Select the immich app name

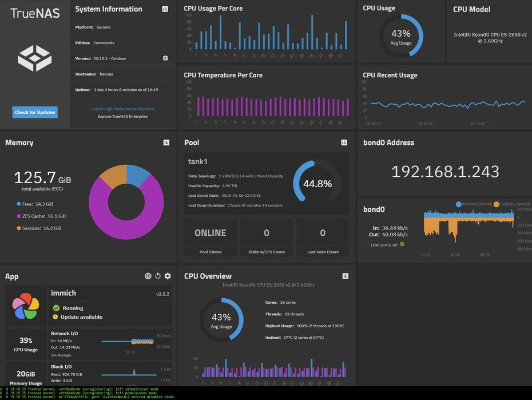coord(63,293)
